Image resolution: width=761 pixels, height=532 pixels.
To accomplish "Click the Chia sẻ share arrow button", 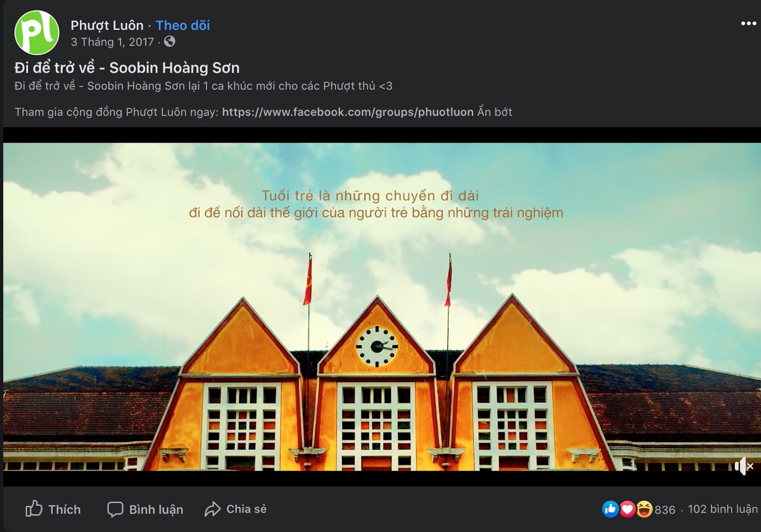I will (235, 509).
